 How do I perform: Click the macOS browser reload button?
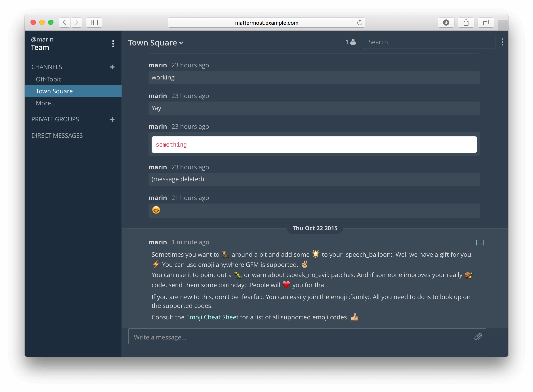click(x=358, y=23)
